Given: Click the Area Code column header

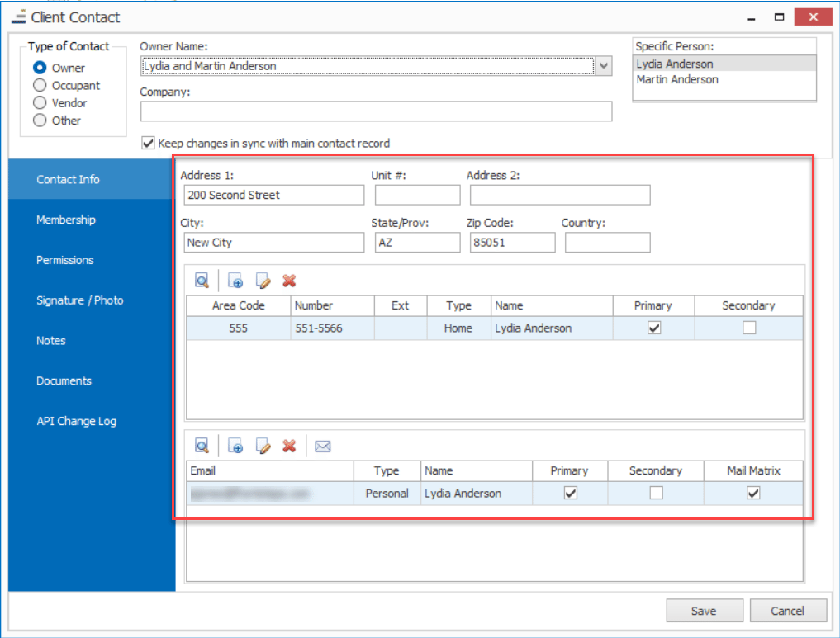Looking at the screenshot, I should pos(239,305).
